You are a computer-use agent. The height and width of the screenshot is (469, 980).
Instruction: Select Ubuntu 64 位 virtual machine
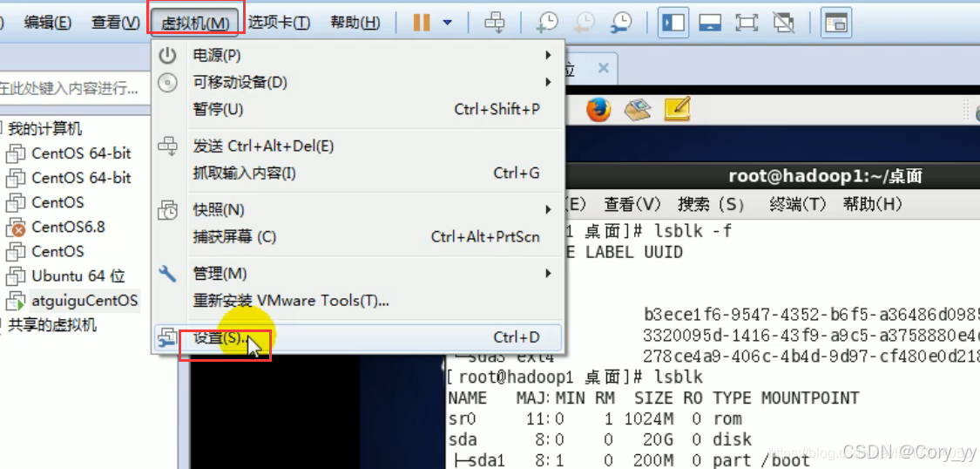78,275
